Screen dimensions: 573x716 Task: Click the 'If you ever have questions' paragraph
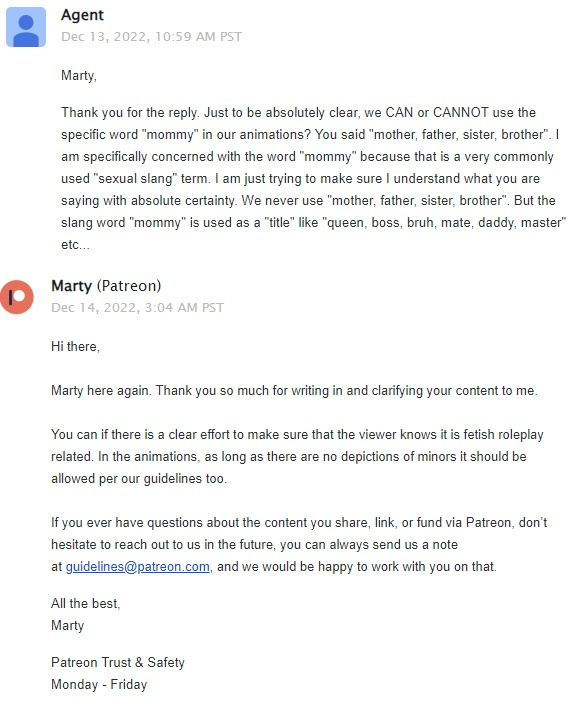click(299, 544)
